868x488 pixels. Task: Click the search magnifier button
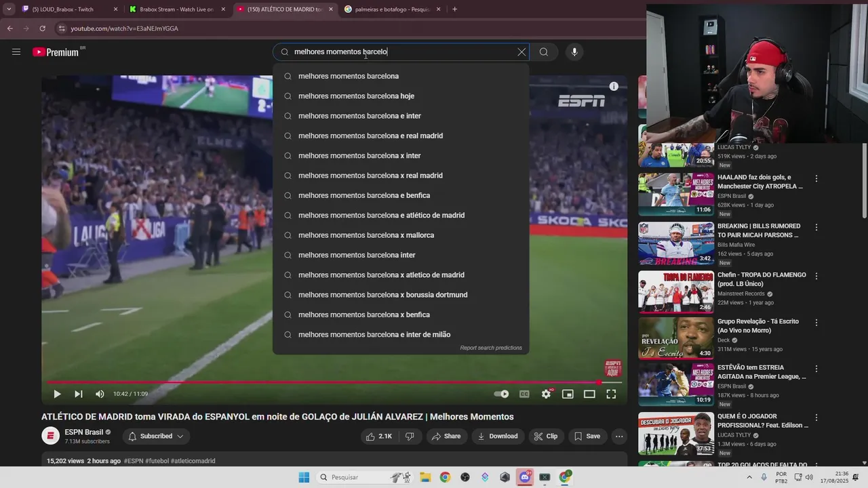tap(544, 52)
